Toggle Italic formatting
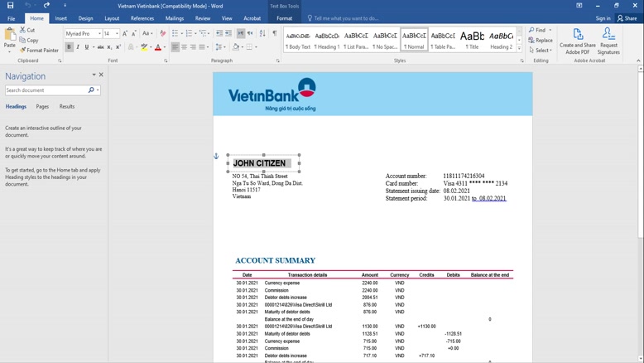Image resolution: width=644 pixels, height=363 pixels. [78, 47]
